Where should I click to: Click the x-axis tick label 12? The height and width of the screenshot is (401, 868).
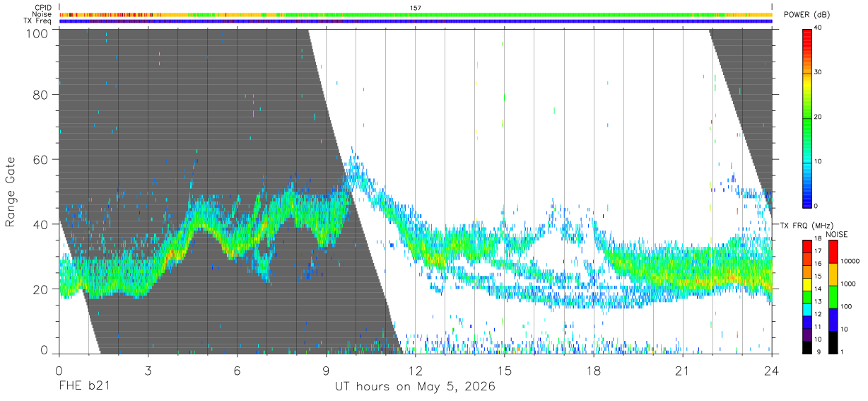pos(416,371)
